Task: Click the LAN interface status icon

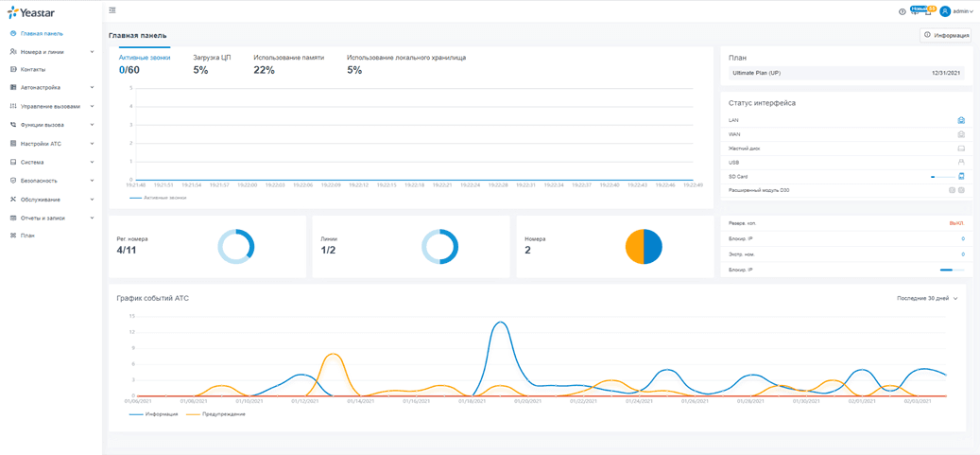Action: pyautogui.click(x=961, y=119)
